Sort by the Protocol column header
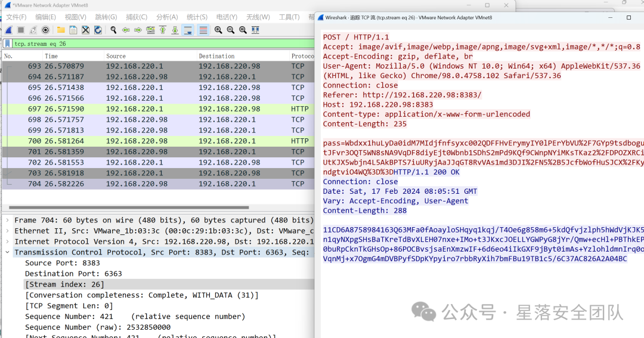Screen dimensions: 644x338 coord(302,56)
